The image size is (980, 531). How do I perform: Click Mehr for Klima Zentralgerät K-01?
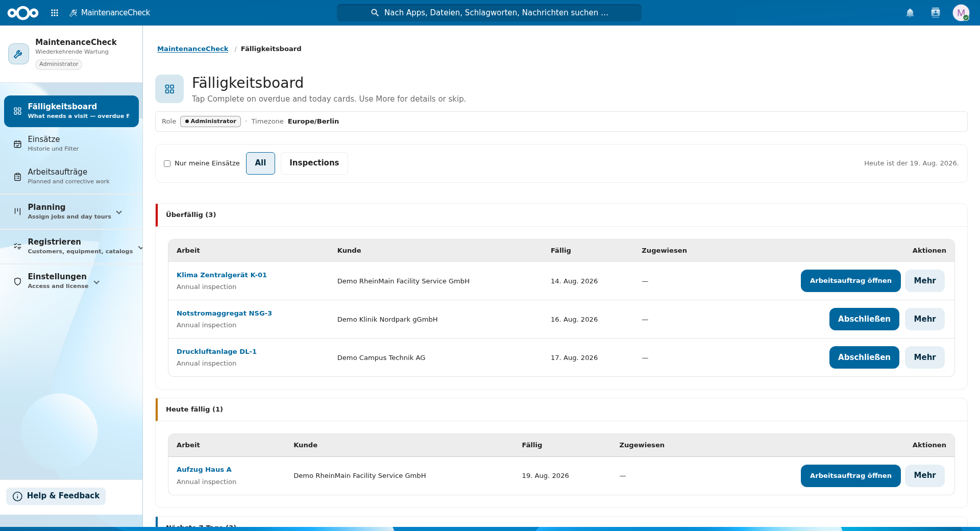[924, 281]
